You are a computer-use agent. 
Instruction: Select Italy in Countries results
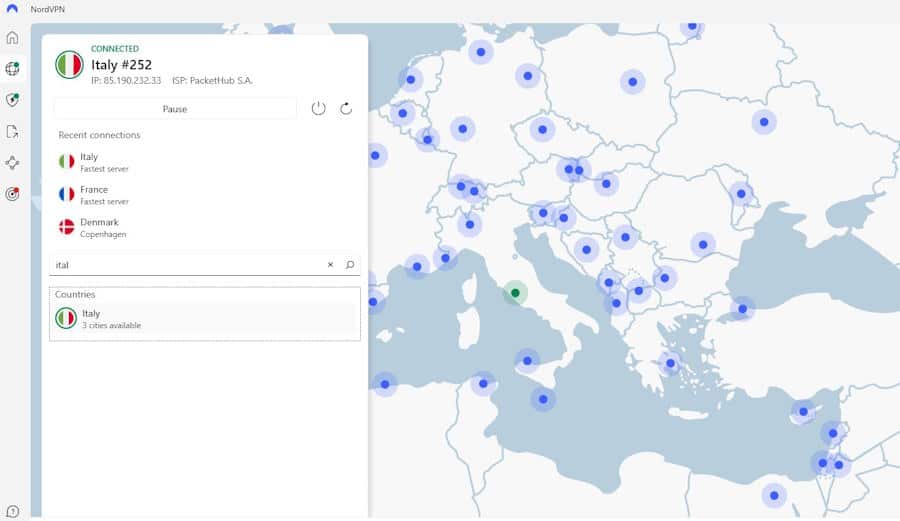click(x=205, y=318)
